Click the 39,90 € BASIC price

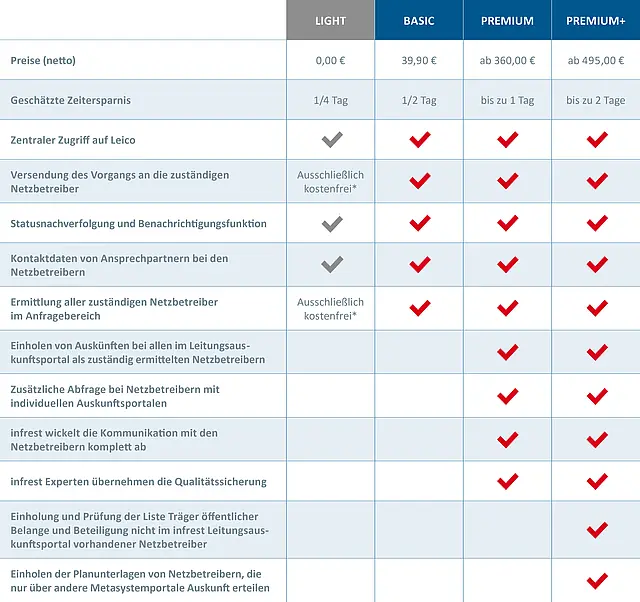tap(419, 60)
